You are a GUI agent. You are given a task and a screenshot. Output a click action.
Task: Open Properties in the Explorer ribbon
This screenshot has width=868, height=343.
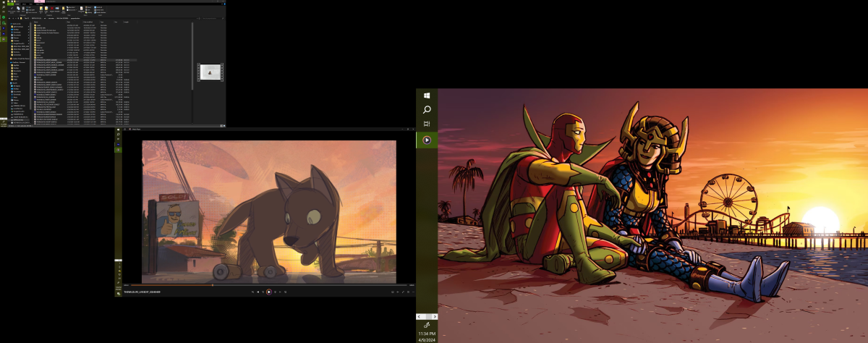pyautogui.click(x=81, y=9)
